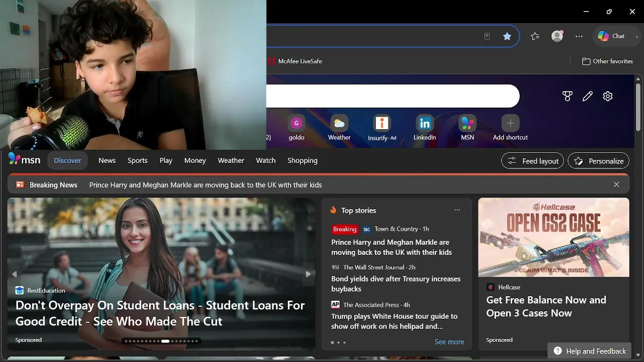Open the Bond yields dive story
This screenshot has width=644, height=362.
pos(396,284)
